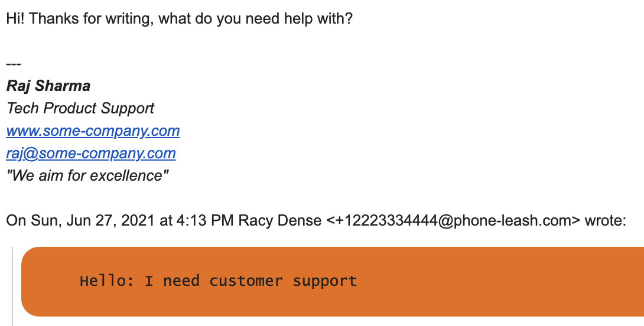Click the Tech Product Support title line

tap(80, 109)
